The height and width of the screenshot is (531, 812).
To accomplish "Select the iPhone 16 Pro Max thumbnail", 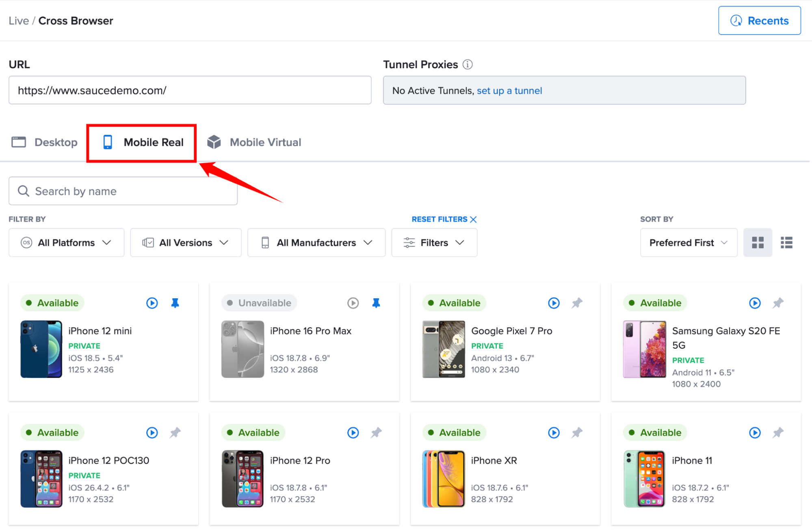I will click(x=243, y=349).
